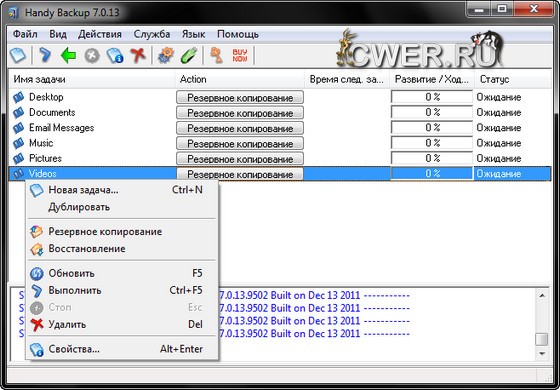Open task Properties from the toolbar icon
Screen dimensions: 560x390
115,56
